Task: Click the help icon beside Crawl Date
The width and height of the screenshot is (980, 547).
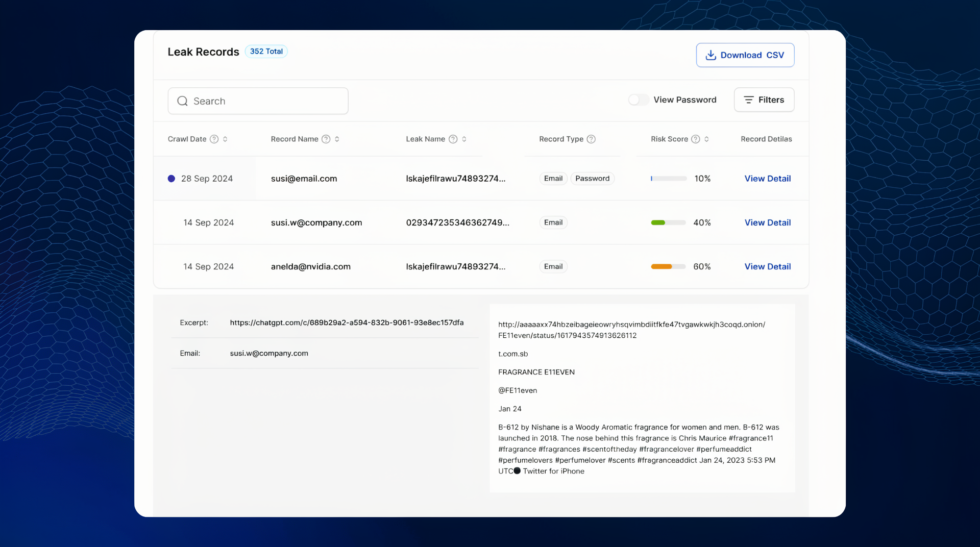Action: (x=214, y=139)
